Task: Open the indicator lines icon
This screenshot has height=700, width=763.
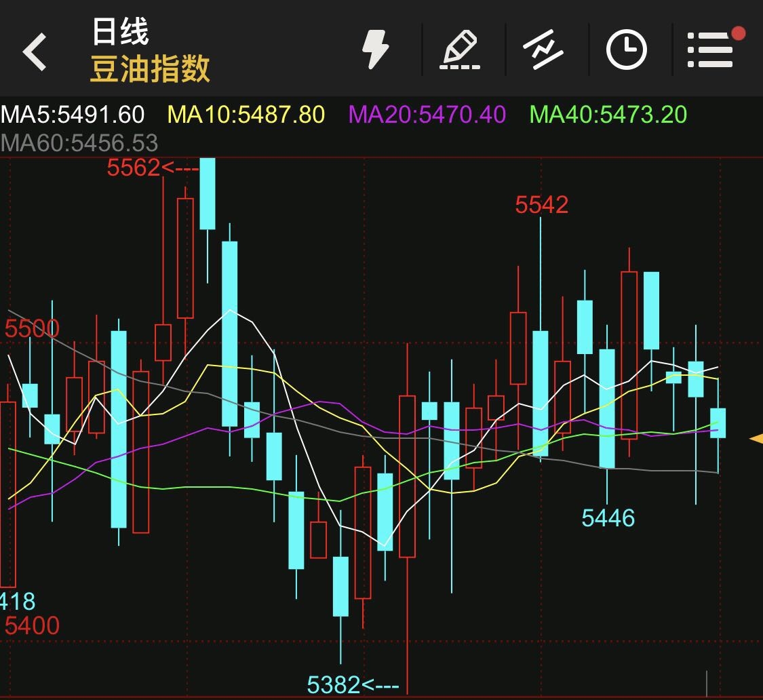Action: [x=543, y=49]
